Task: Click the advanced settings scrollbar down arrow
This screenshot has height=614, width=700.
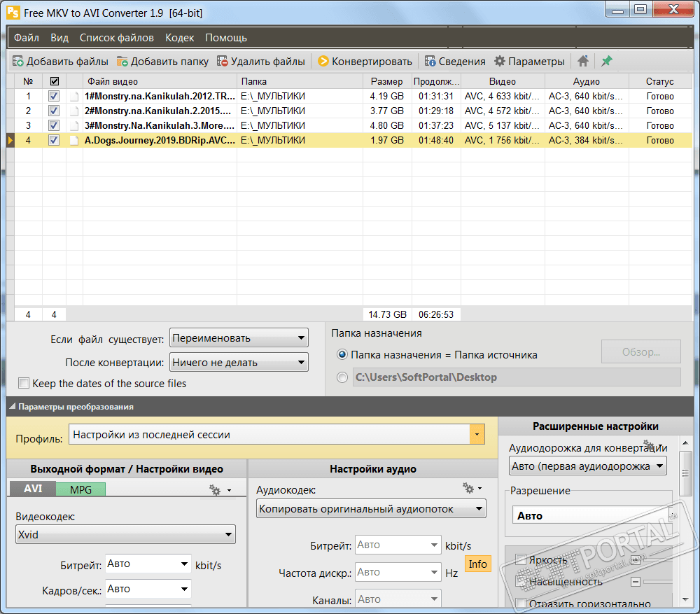Action: point(685,600)
